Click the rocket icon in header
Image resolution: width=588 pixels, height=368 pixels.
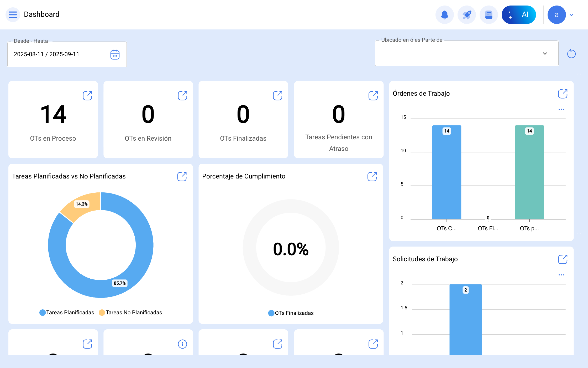click(466, 15)
